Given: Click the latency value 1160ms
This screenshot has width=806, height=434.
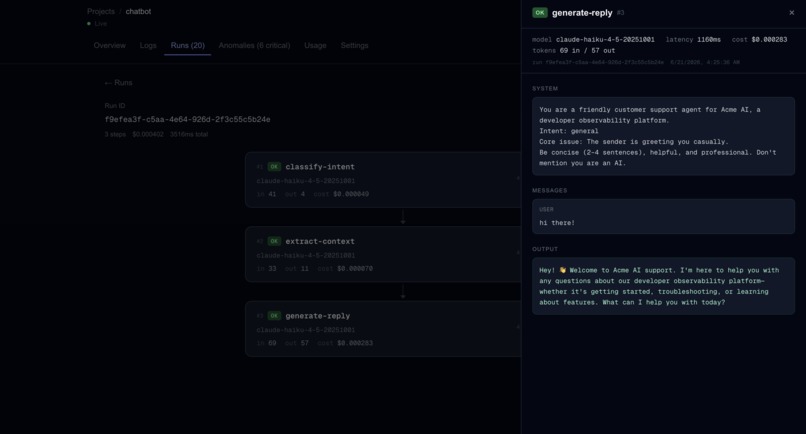Looking at the screenshot, I should click(x=709, y=40).
